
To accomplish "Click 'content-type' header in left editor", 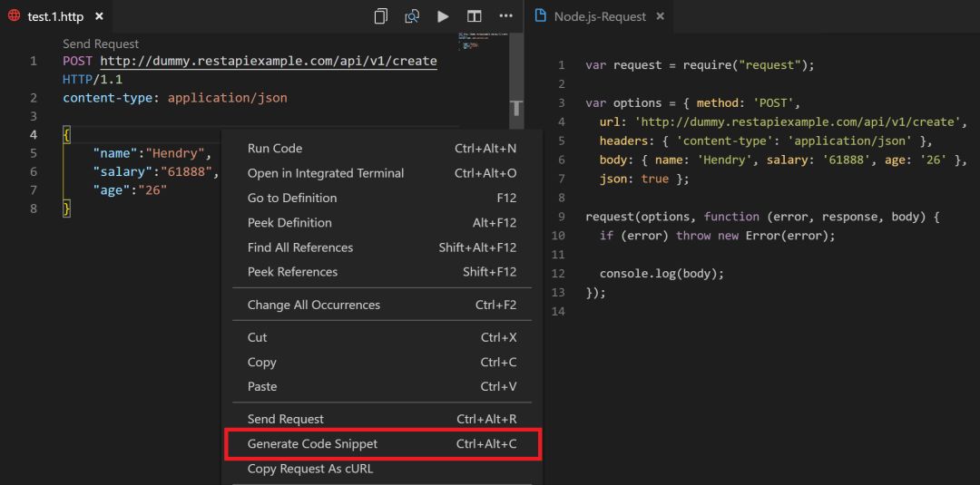I will point(110,98).
